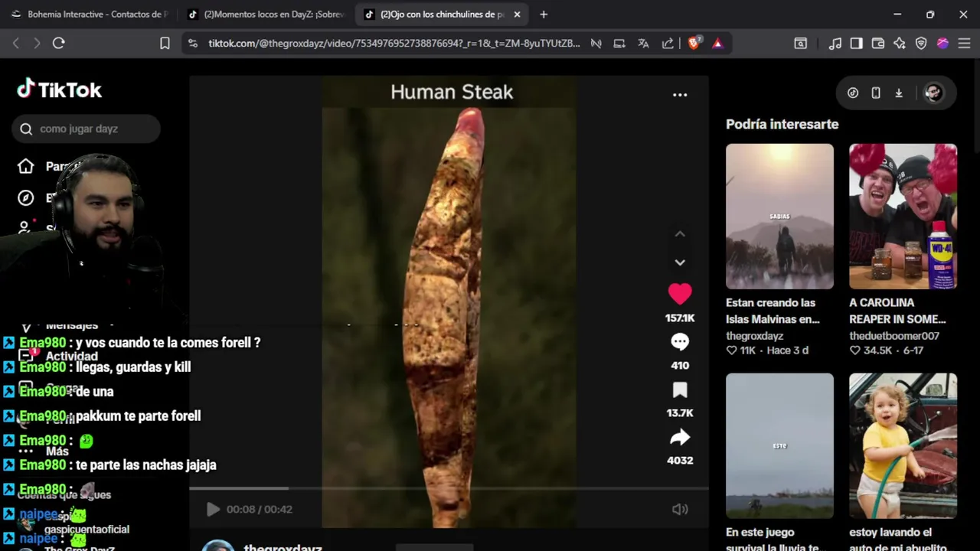Go to next video with down chevron
Screen dimensions: 980x551
point(680,262)
